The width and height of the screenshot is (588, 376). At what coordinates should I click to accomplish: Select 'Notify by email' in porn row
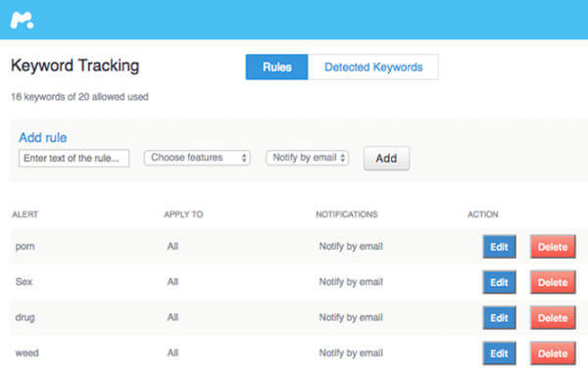tap(351, 247)
